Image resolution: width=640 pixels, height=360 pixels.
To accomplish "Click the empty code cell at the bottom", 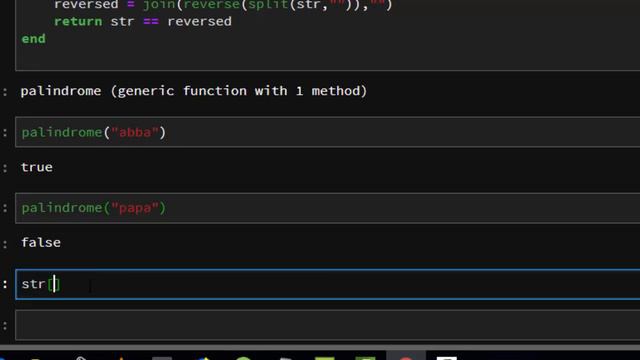I will [x=328, y=325].
